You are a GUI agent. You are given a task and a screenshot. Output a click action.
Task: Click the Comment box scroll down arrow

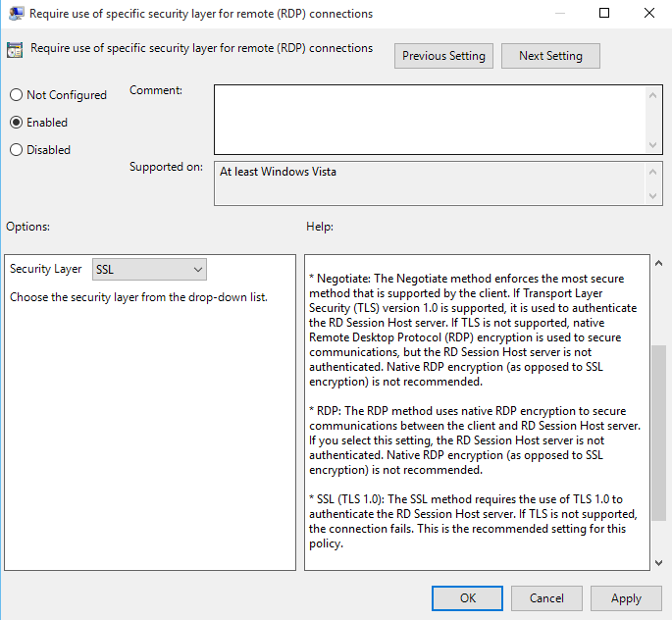click(x=652, y=145)
